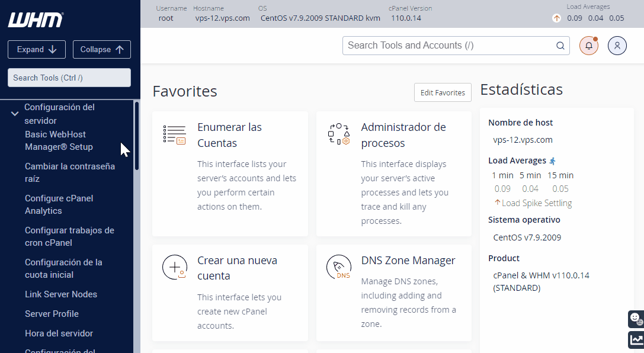
Task: Click the Enumerar las Cuentas list icon
Action: click(x=175, y=134)
